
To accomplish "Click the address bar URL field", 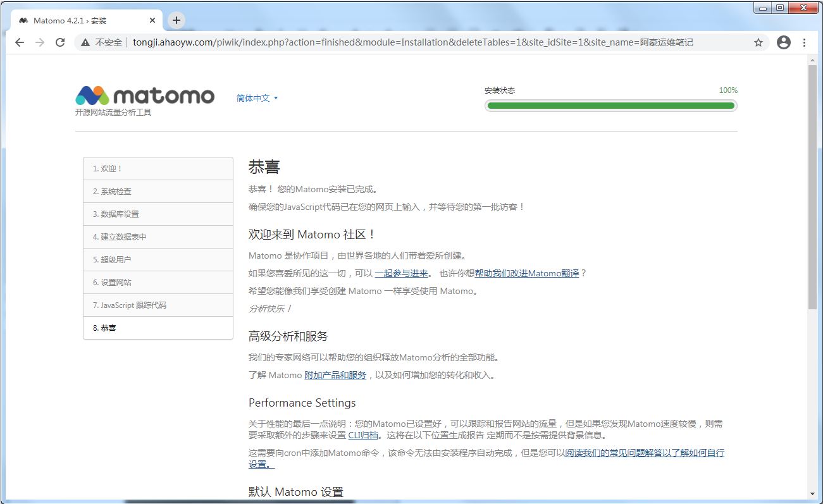I will click(412, 42).
